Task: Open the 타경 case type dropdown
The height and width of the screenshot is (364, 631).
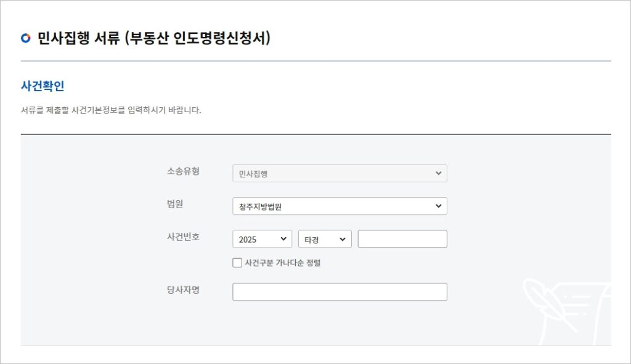Action: coord(325,239)
